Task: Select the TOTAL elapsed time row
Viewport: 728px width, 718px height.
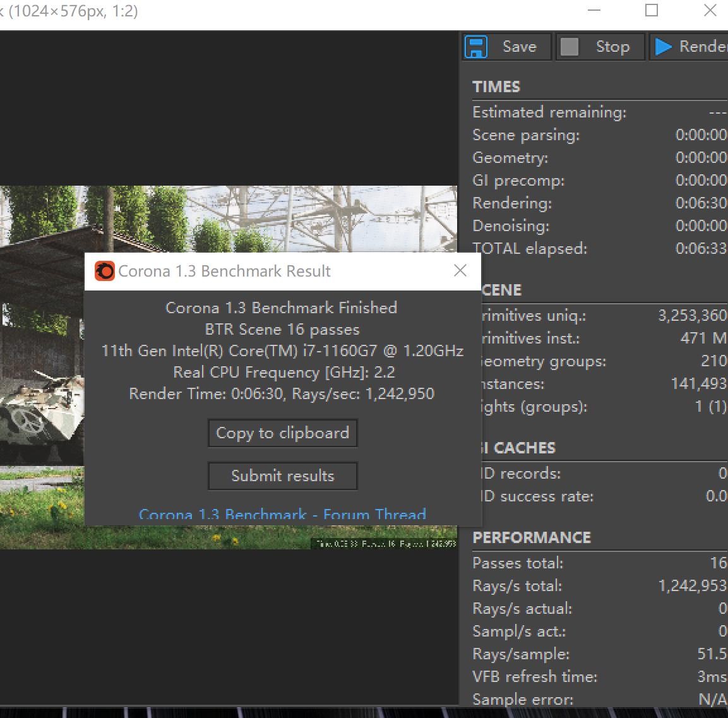Action: coord(599,249)
